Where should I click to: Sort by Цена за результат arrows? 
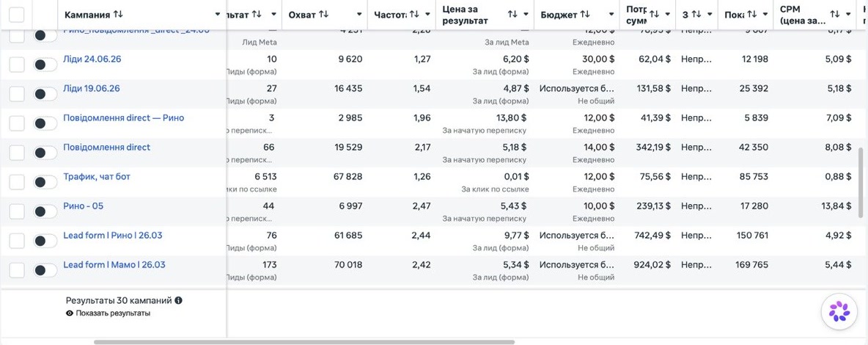[x=513, y=15]
